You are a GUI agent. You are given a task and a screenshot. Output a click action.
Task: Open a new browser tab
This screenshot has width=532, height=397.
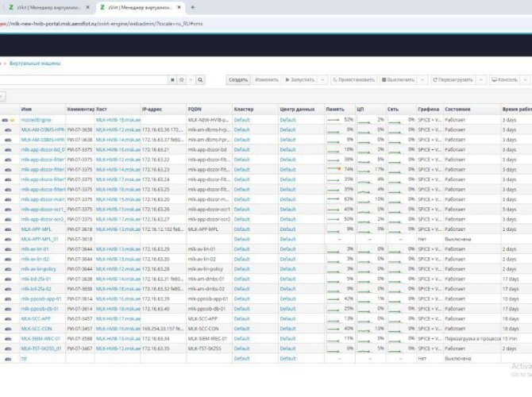point(193,7)
